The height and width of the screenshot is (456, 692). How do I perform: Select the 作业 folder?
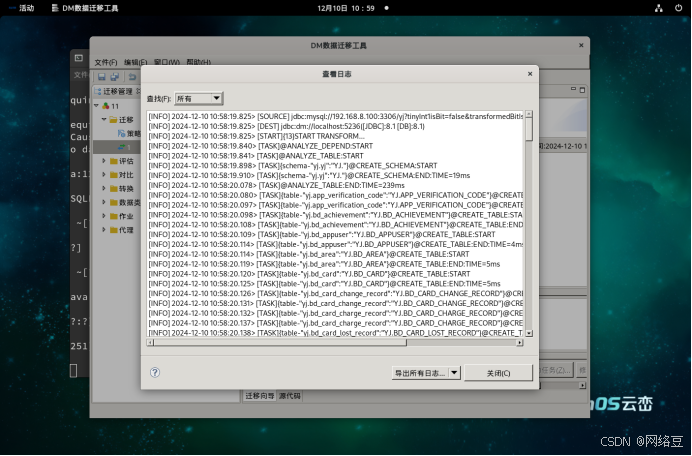121,216
